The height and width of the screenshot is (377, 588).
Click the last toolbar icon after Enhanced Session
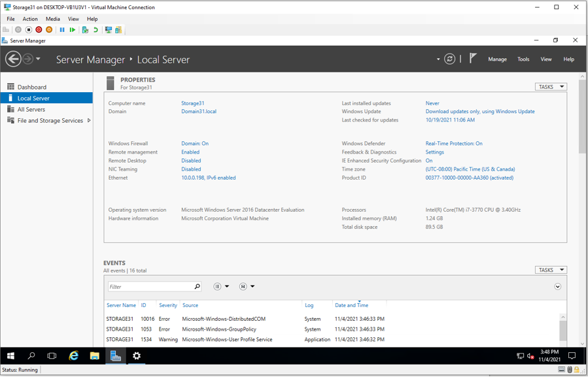[x=118, y=29]
